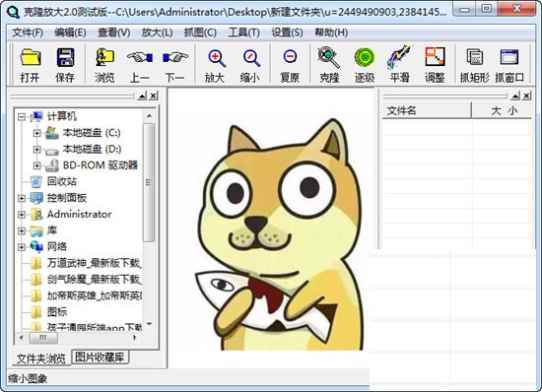Select 计算机 in the folder tree
This screenshot has height=392, width=542.
[x=61, y=116]
